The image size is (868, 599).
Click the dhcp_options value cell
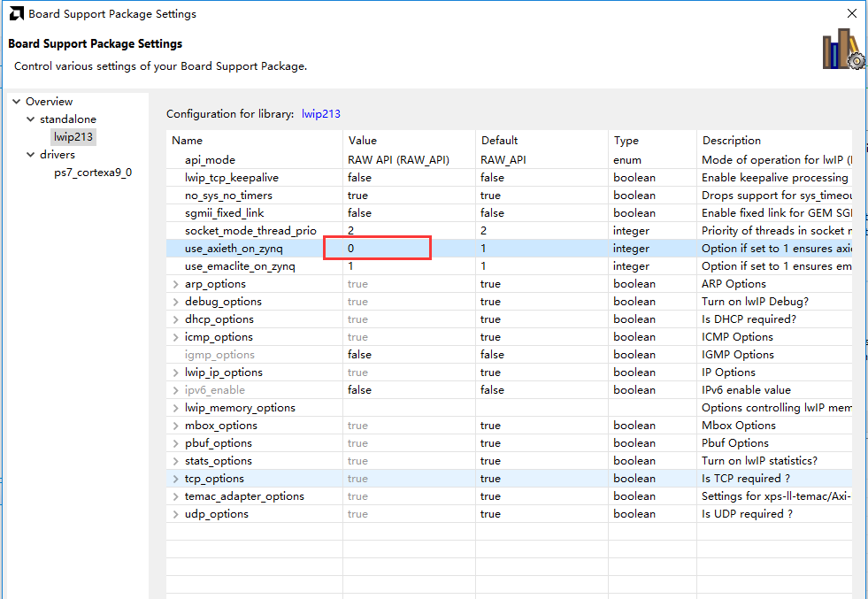[409, 319]
